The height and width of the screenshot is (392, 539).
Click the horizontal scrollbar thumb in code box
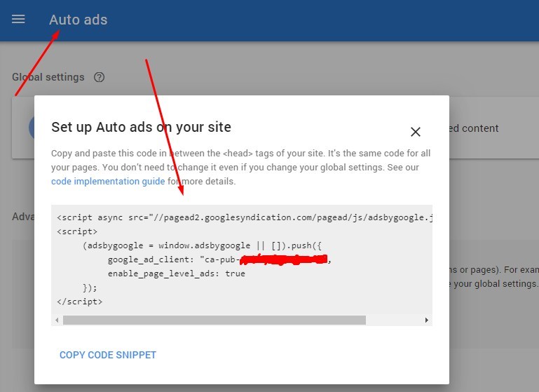214,320
